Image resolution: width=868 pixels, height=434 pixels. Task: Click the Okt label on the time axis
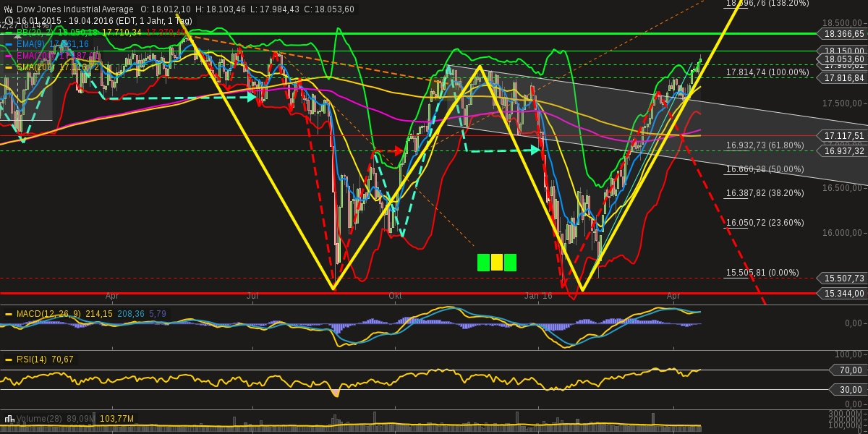[x=395, y=296]
